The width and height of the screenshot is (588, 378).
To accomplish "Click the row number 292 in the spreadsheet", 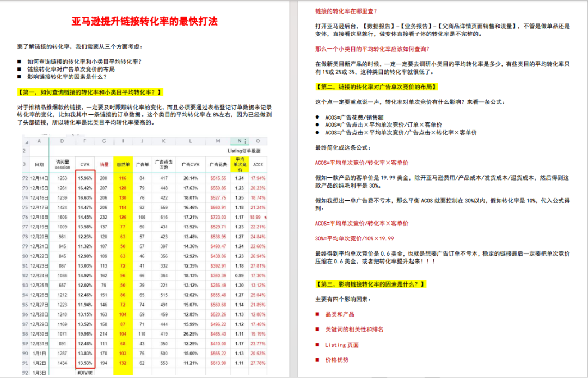I will [24, 373].
